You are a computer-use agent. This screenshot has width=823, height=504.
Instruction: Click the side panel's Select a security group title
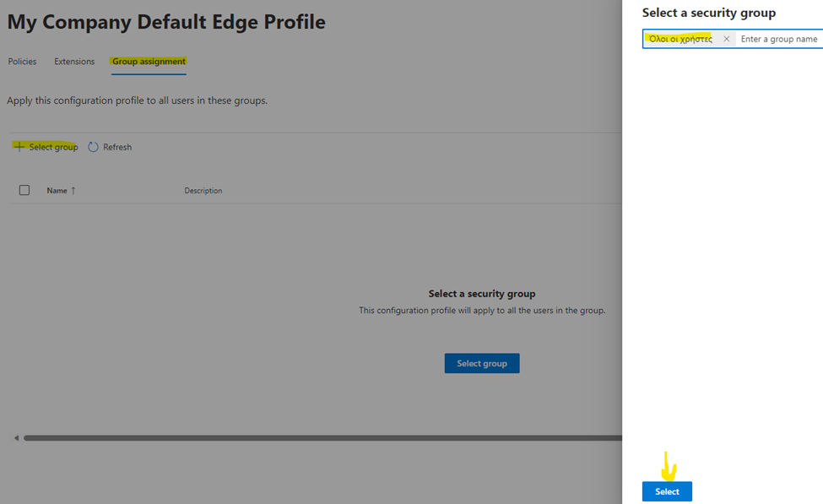point(708,13)
